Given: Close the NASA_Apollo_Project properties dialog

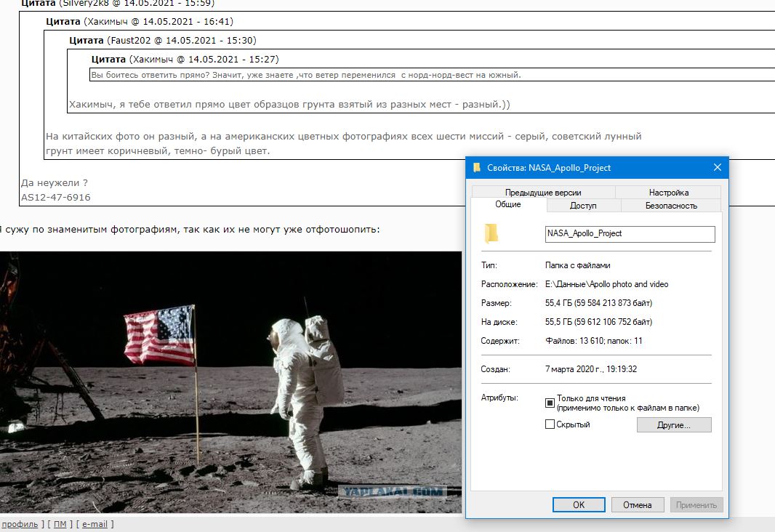Looking at the screenshot, I should [x=717, y=167].
